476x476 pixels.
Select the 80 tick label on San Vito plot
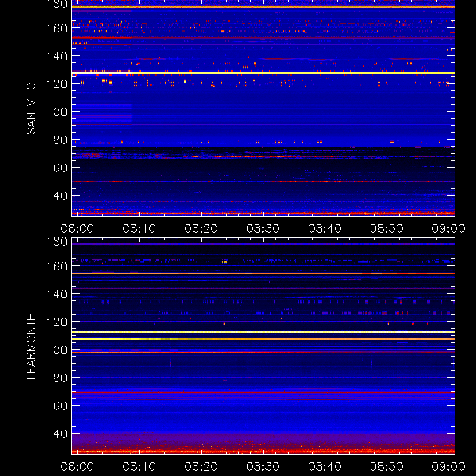[x=60, y=140]
